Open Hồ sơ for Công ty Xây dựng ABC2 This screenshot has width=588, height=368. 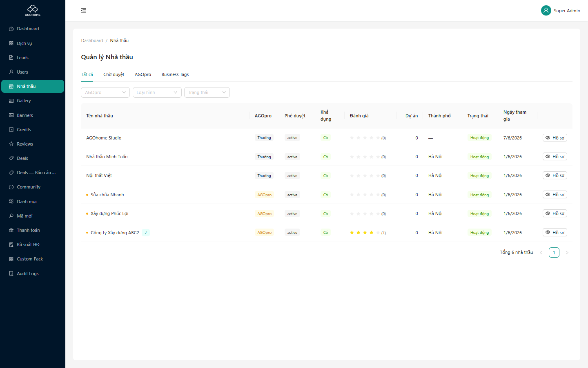pos(555,233)
